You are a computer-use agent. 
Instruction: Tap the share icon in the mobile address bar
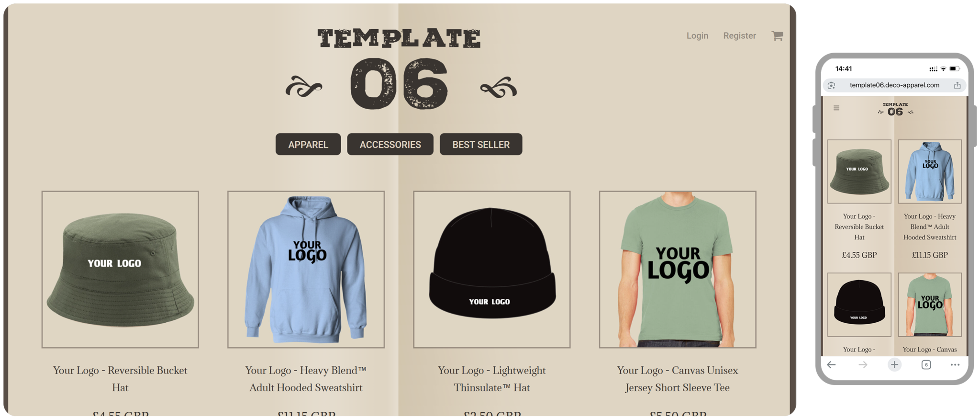pos(957,85)
